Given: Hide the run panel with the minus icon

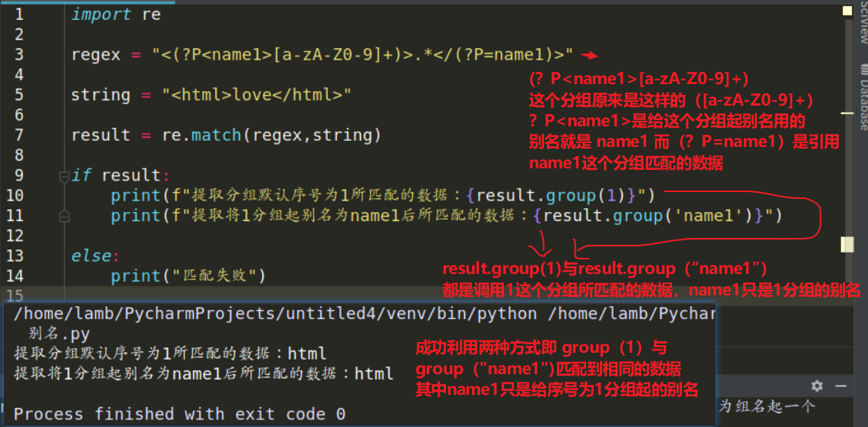Looking at the screenshot, I should coord(841,386).
